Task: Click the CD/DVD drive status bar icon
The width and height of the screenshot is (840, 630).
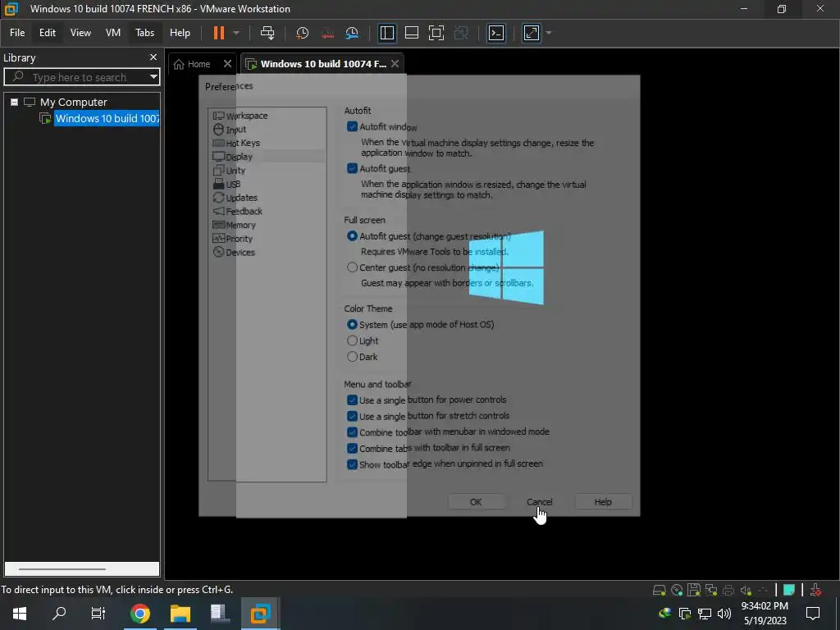Action: [677, 591]
